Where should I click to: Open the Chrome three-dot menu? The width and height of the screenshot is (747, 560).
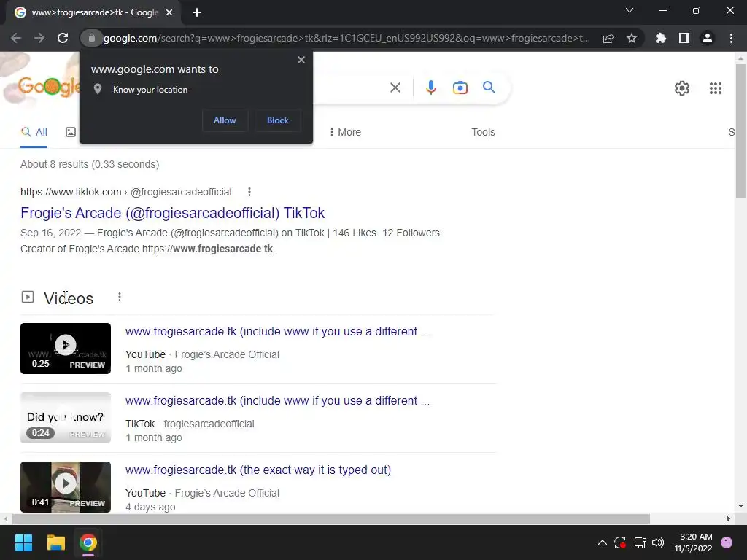[x=731, y=38]
